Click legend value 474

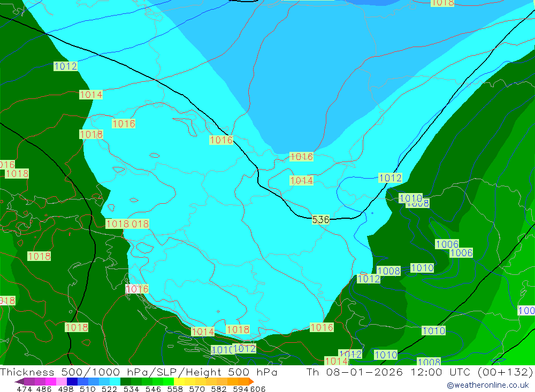coord(24,389)
